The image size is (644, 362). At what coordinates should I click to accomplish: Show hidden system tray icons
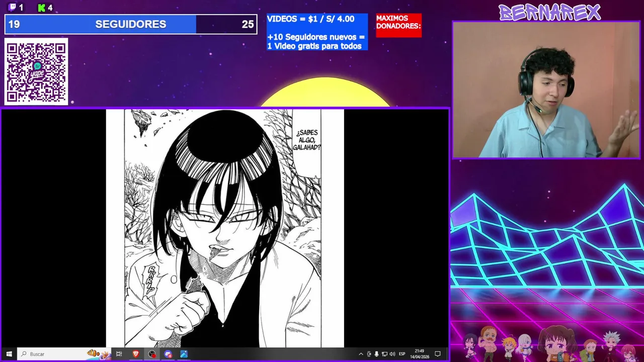[361, 354]
